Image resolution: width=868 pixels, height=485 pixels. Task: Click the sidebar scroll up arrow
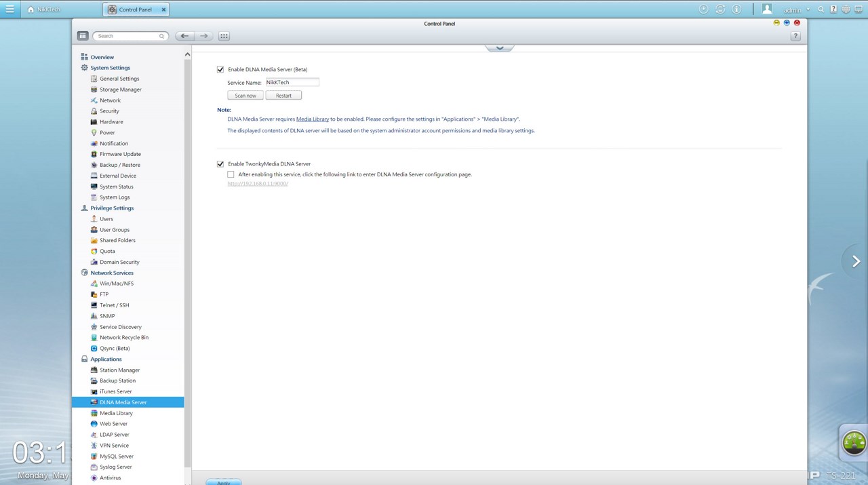[x=188, y=55]
